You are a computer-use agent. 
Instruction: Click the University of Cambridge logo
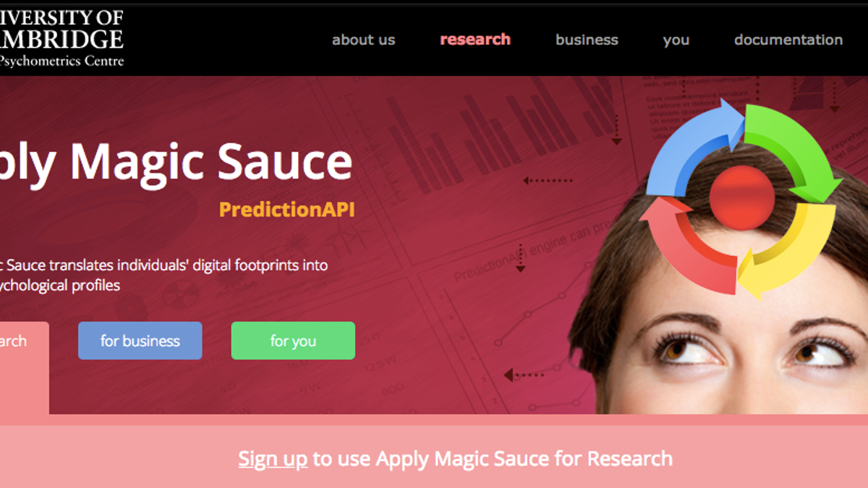(x=61, y=38)
